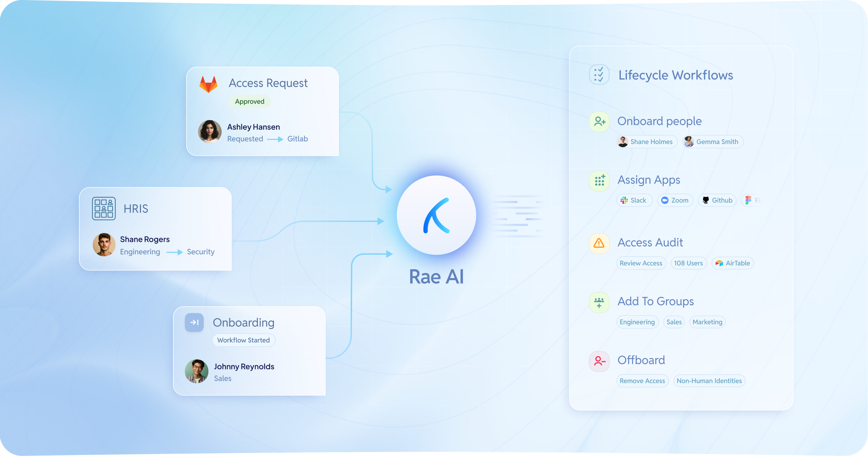Click the Onboarding arrow icon

[194, 322]
